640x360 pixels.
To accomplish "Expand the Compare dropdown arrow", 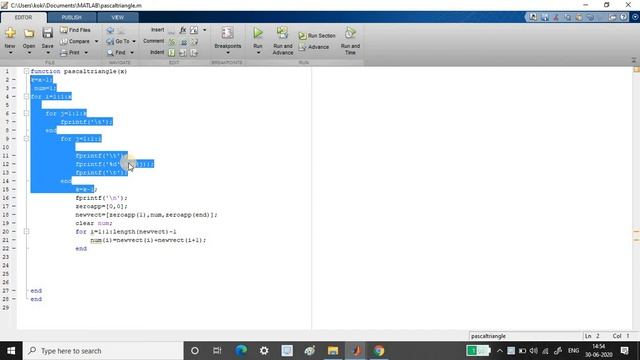I will point(96,41).
